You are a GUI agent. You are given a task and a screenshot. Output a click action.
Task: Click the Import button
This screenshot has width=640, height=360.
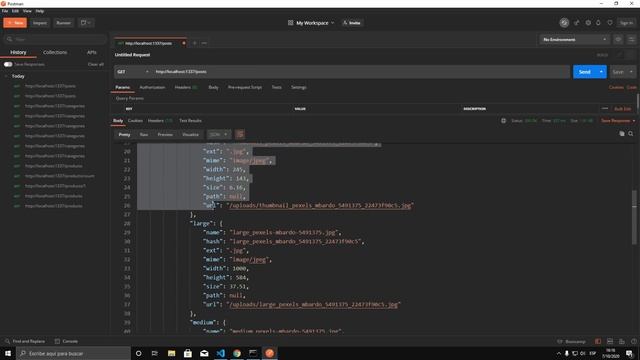tap(40, 23)
